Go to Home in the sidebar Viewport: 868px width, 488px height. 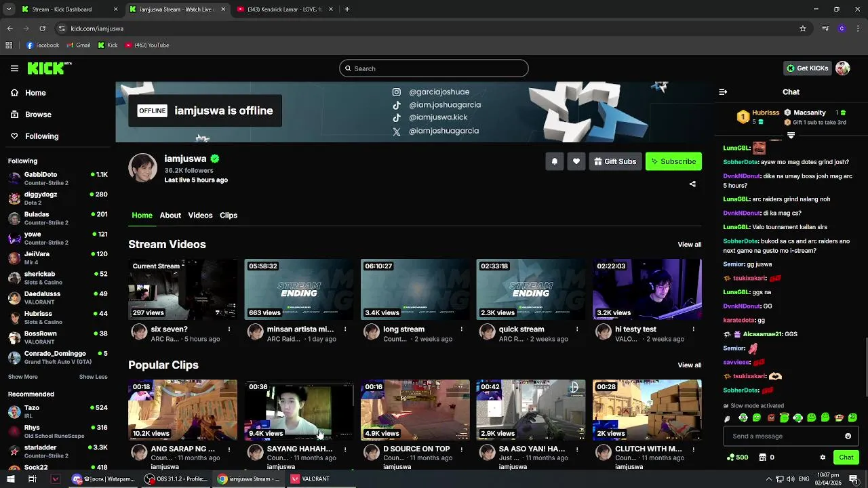(35, 93)
